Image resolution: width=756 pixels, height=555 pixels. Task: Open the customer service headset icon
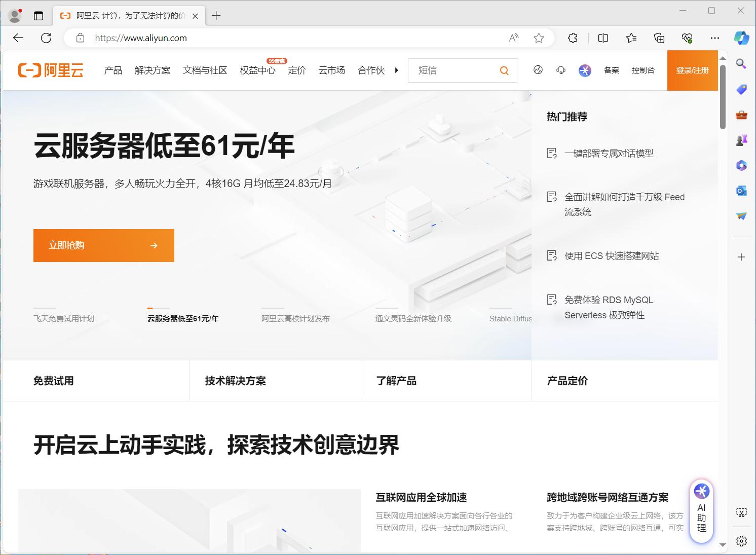561,70
